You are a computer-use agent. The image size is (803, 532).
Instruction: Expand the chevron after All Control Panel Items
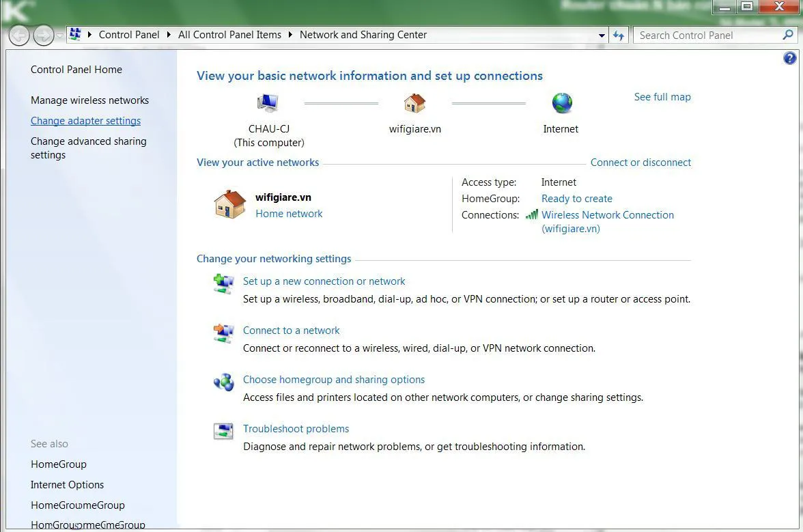290,35
